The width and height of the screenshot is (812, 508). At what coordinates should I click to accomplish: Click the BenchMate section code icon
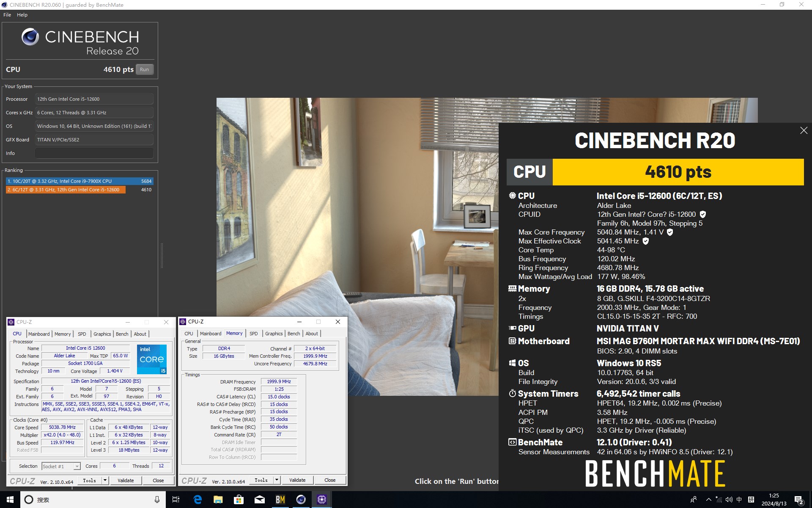pyautogui.click(x=512, y=442)
